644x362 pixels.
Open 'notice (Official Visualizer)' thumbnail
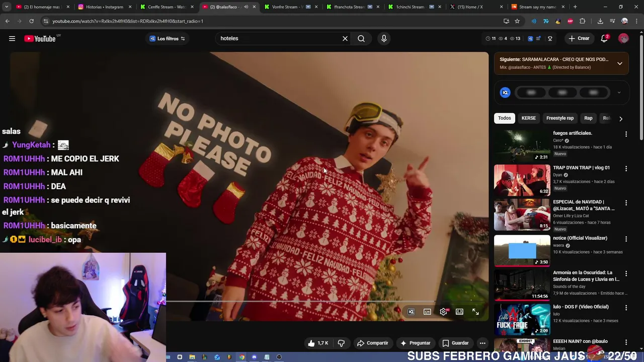(522, 250)
